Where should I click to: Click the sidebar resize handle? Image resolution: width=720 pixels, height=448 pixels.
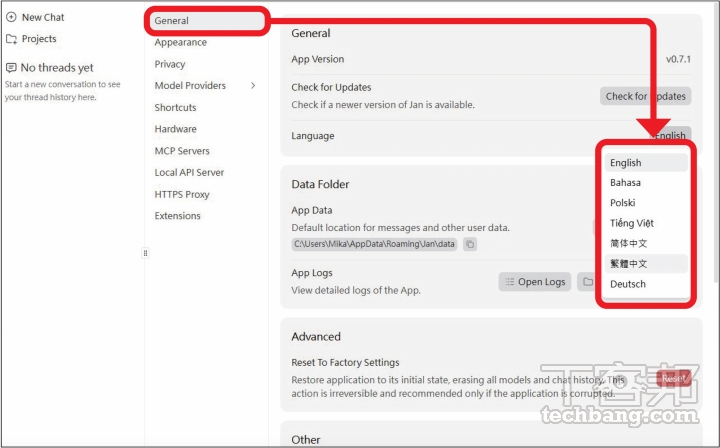pos(145,253)
